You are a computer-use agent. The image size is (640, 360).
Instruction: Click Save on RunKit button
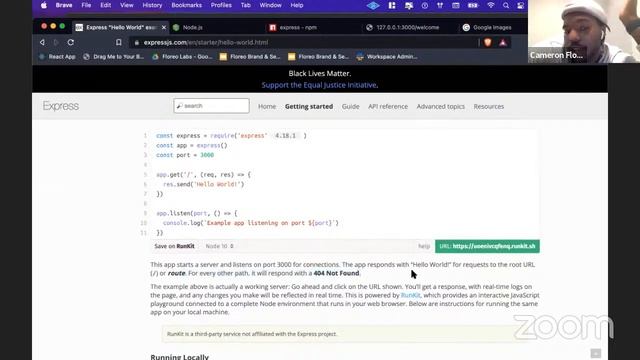click(x=174, y=246)
